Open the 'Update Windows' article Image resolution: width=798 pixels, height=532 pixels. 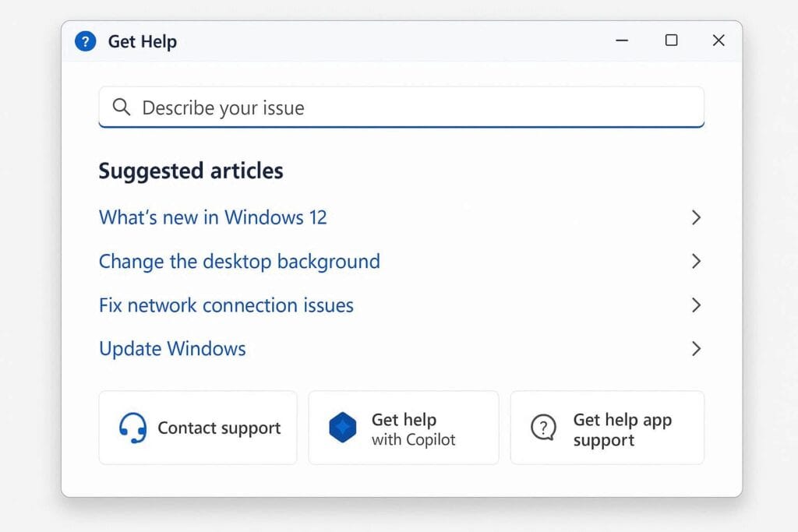pos(172,349)
